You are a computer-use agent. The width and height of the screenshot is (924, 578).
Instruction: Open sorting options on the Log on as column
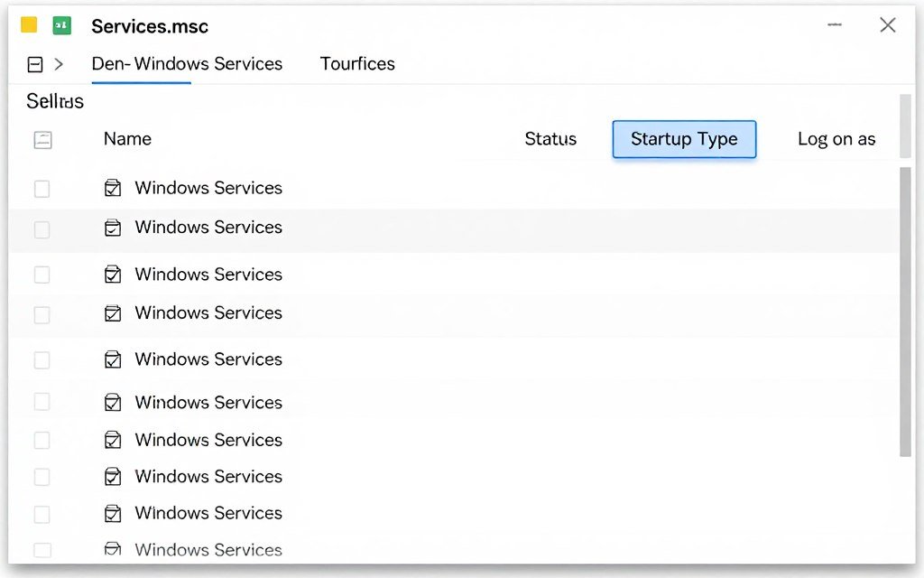pos(836,139)
